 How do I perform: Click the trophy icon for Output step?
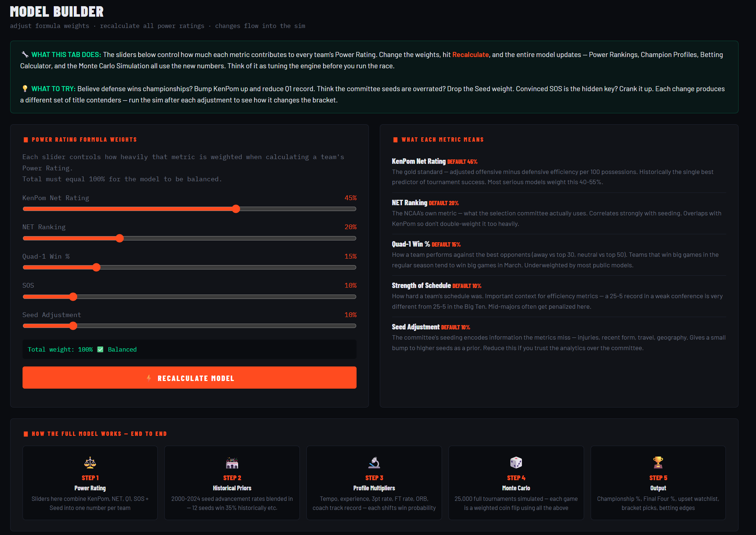[658, 462]
